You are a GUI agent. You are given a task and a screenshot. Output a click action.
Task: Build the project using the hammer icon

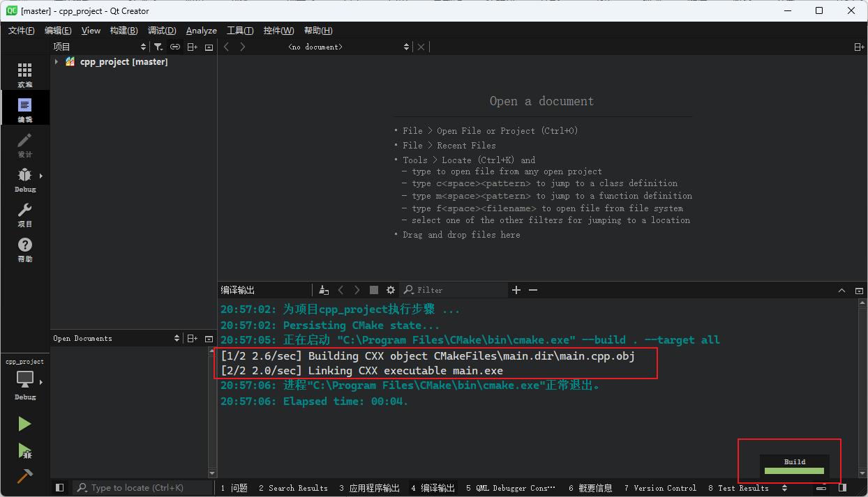click(24, 477)
